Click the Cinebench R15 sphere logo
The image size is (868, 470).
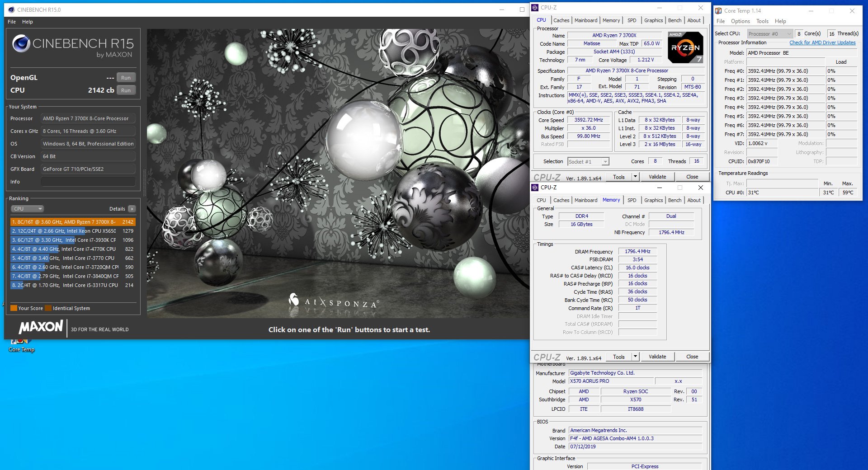coord(21,43)
